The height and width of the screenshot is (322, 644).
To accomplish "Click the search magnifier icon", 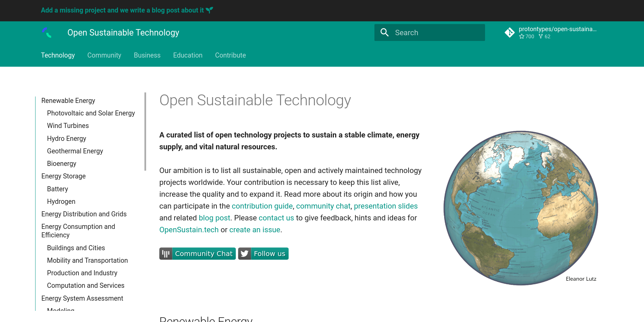I will pos(385,33).
